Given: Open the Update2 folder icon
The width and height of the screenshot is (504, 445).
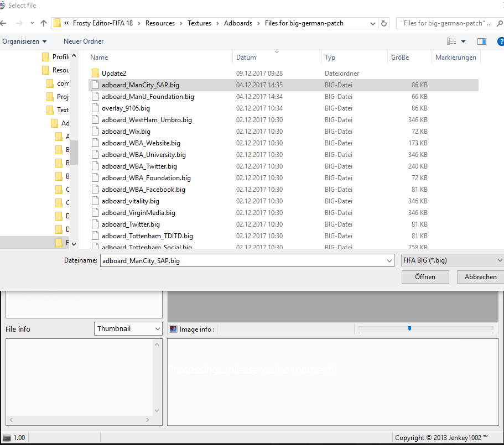Looking at the screenshot, I should point(95,73).
